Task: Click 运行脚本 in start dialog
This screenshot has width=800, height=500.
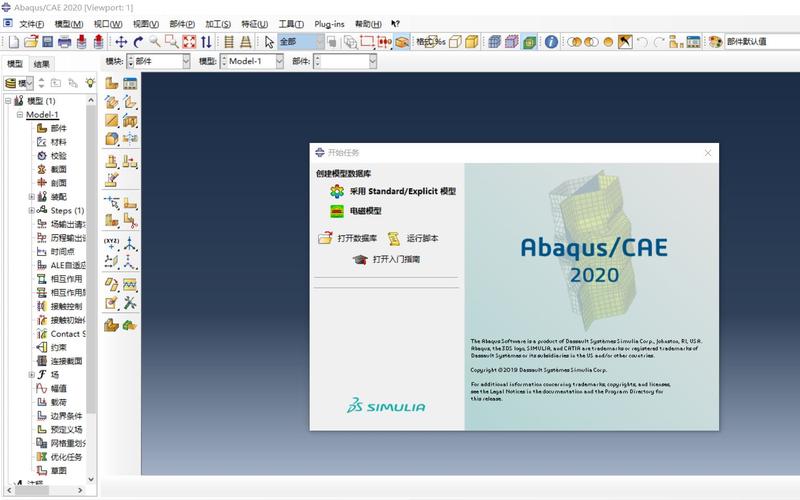Action: tap(421, 239)
